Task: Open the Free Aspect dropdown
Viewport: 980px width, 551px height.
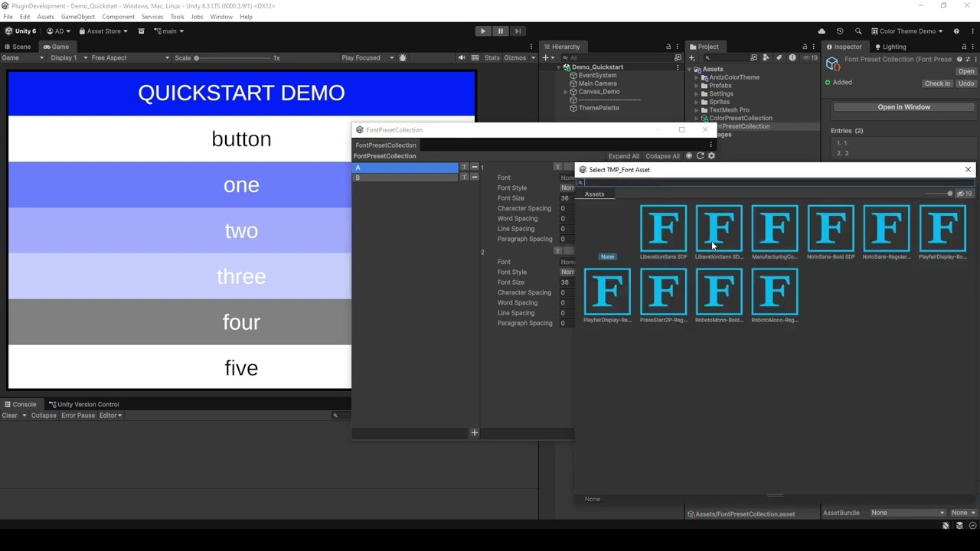Action: coord(129,58)
